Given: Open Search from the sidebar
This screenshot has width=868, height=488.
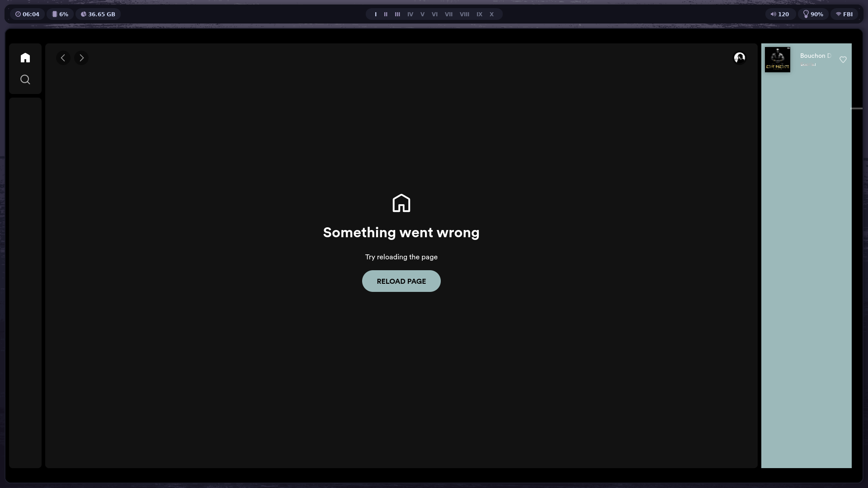Looking at the screenshot, I should tap(25, 79).
